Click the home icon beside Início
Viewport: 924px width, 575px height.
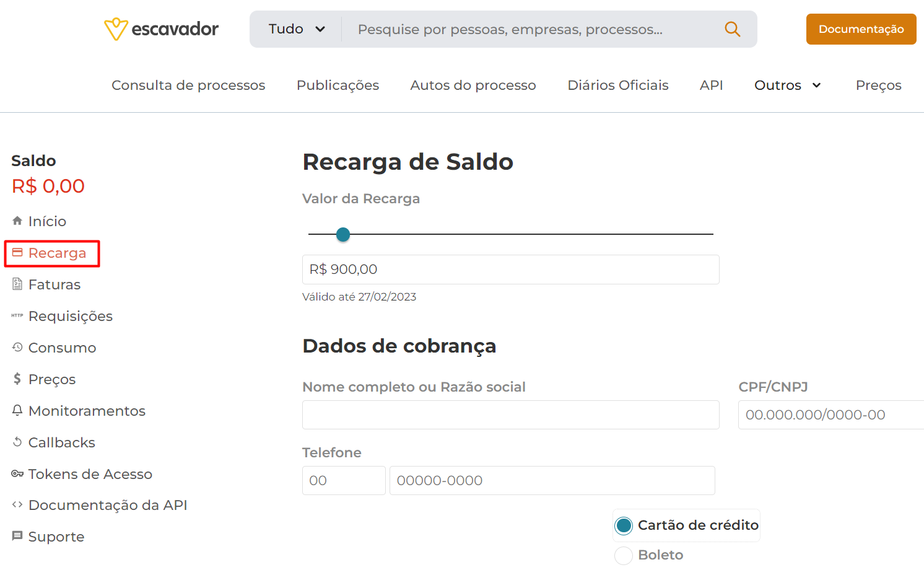click(17, 221)
